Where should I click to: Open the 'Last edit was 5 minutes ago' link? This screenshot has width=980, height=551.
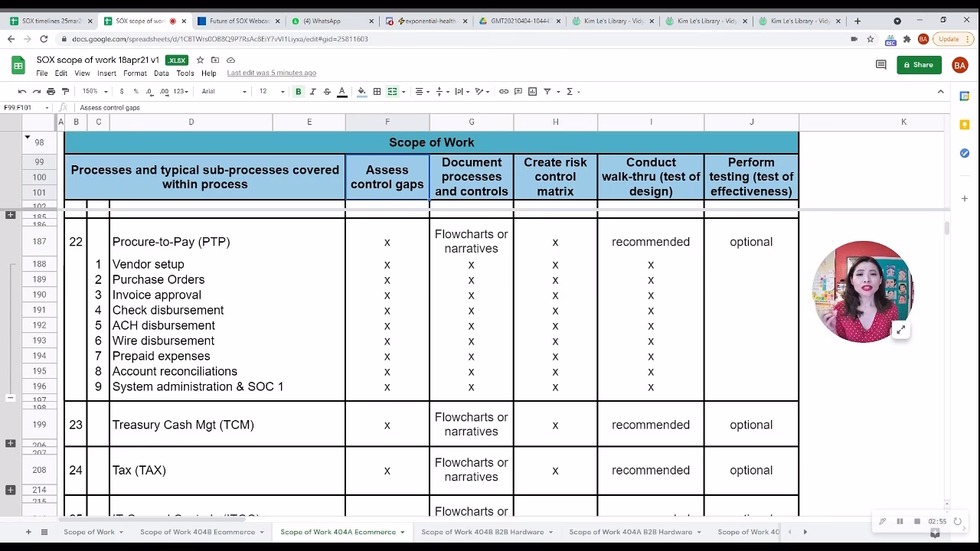point(271,73)
